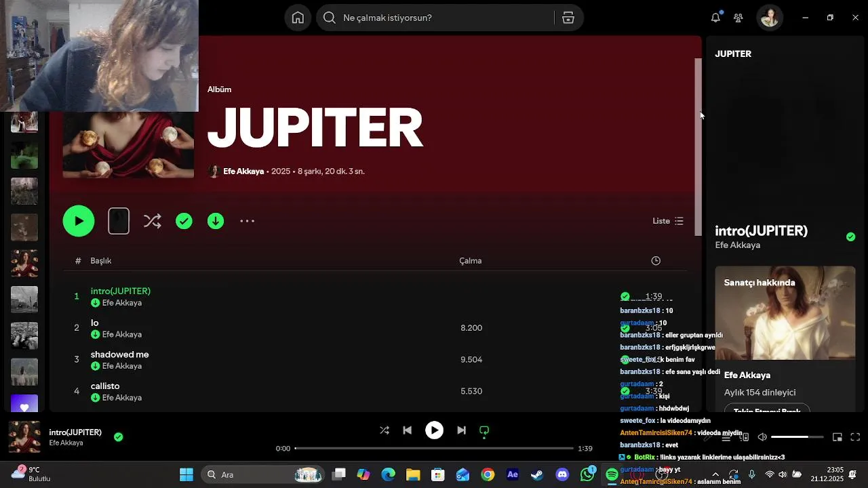868x488 pixels.
Task: Toggle album shuffle next to the play button
Action: (153, 221)
